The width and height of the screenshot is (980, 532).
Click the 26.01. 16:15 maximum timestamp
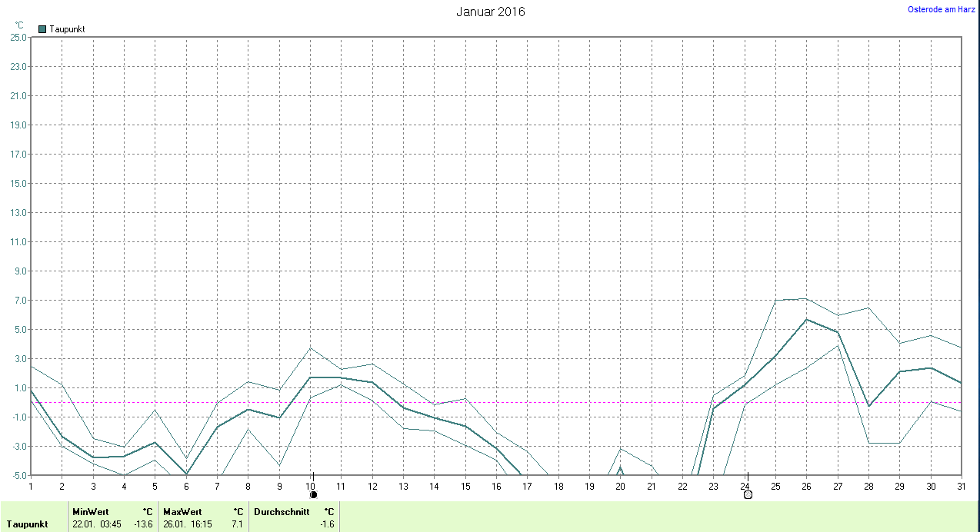coord(187,524)
